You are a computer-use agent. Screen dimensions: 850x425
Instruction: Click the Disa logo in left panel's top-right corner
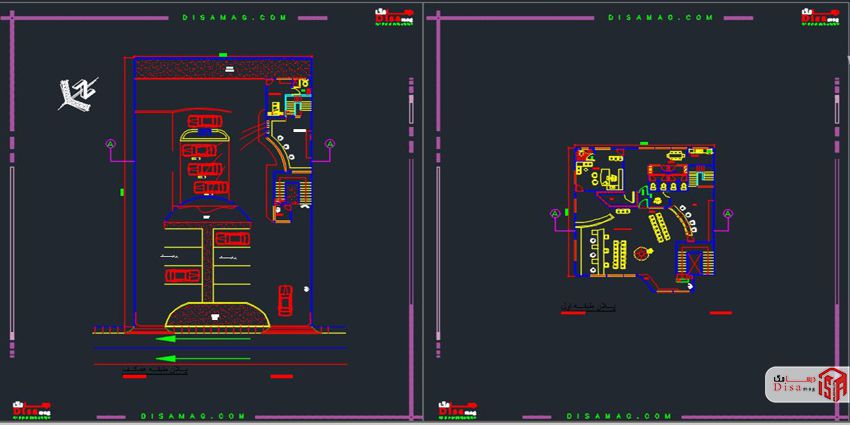coord(389,18)
